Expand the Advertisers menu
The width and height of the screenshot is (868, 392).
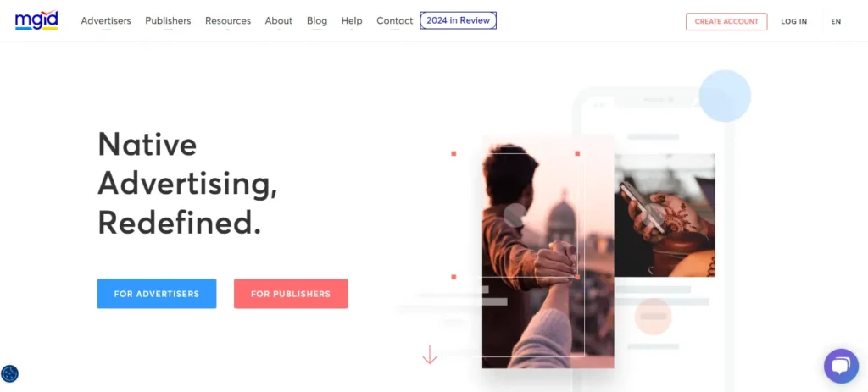106,21
